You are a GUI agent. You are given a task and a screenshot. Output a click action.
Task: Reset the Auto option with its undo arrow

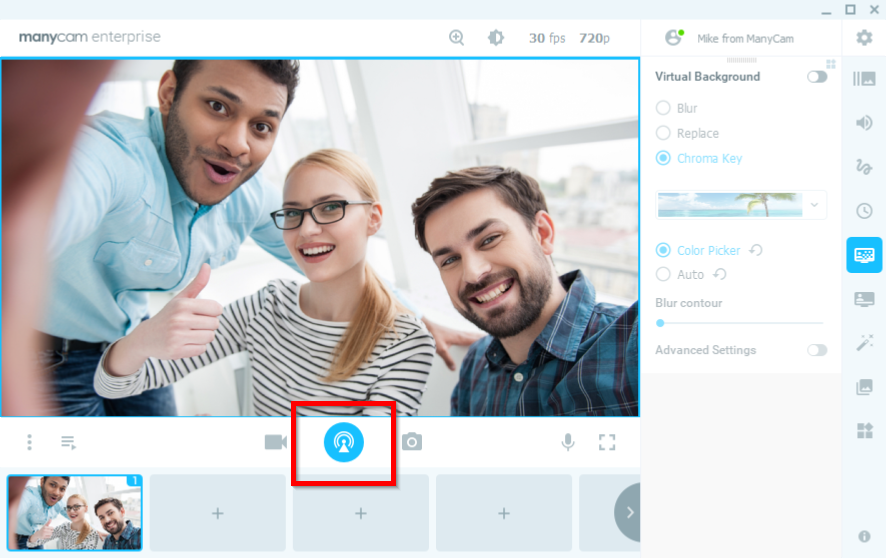click(x=719, y=274)
